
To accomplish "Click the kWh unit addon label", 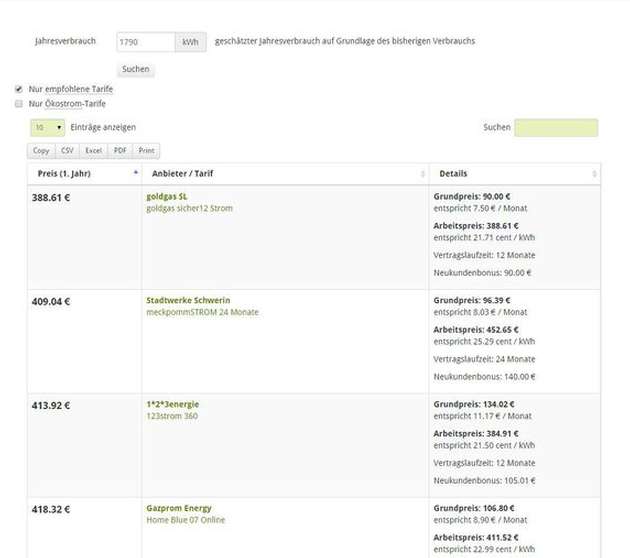I will pyautogui.click(x=190, y=42).
